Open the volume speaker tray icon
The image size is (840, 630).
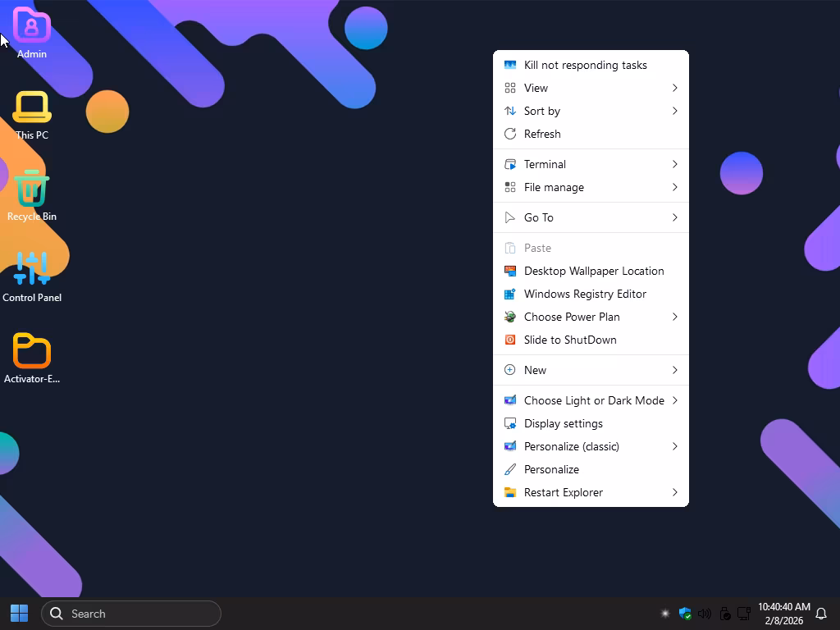tap(705, 614)
